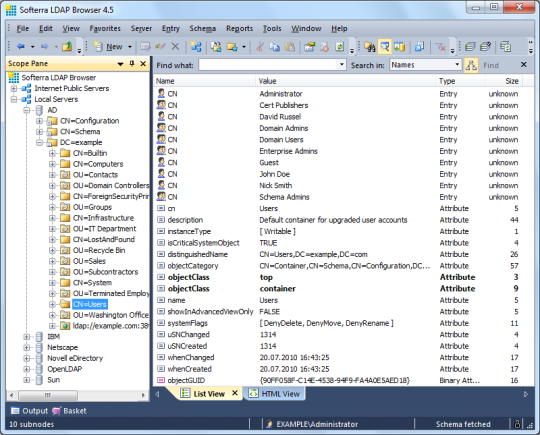Click the lock icon in status bar
Image resolution: width=540 pixels, height=435 pixels.
(517, 424)
